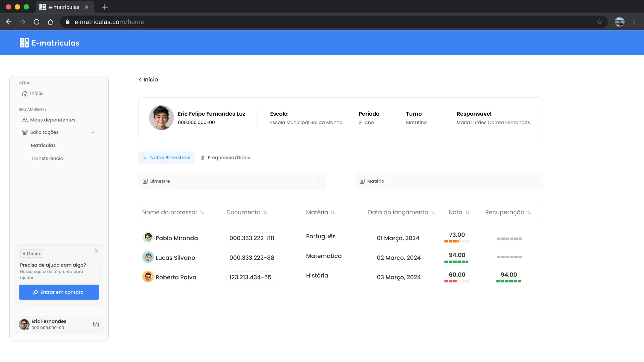Viewport: 644px width, 362px height.
Task: Reload the page with browser refresh icon
Action: tap(37, 22)
